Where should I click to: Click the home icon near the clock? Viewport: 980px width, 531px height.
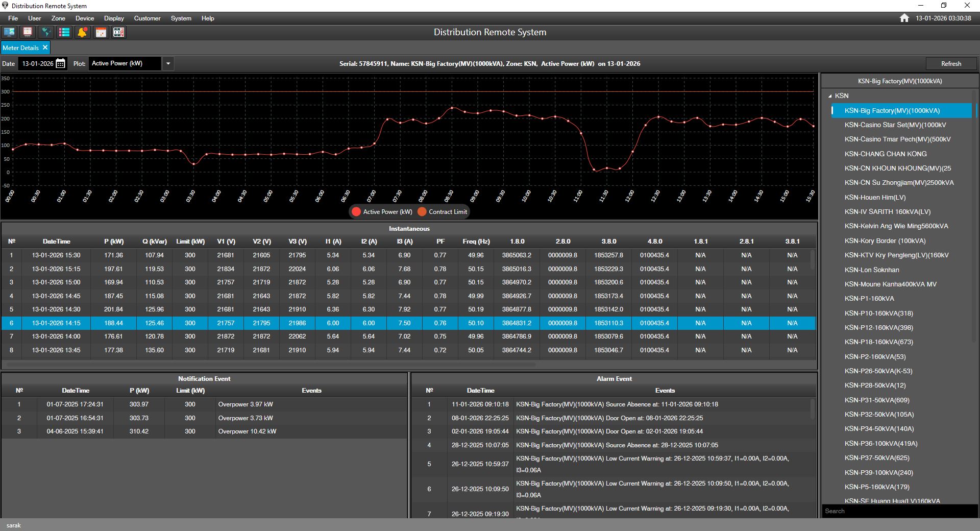point(904,18)
